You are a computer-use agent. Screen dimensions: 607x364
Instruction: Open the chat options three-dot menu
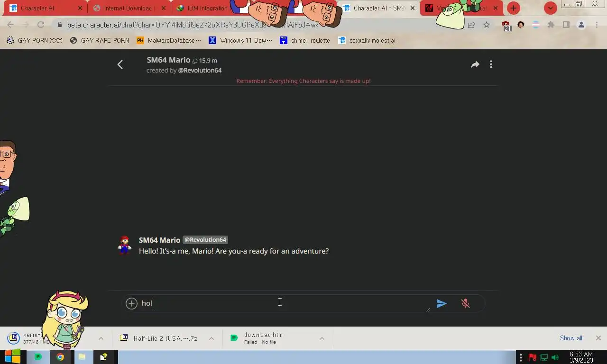point(491,64)
